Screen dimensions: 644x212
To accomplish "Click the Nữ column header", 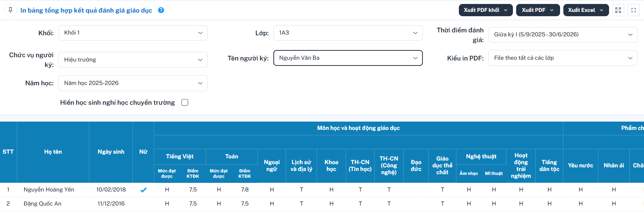I will click(143, 152).
